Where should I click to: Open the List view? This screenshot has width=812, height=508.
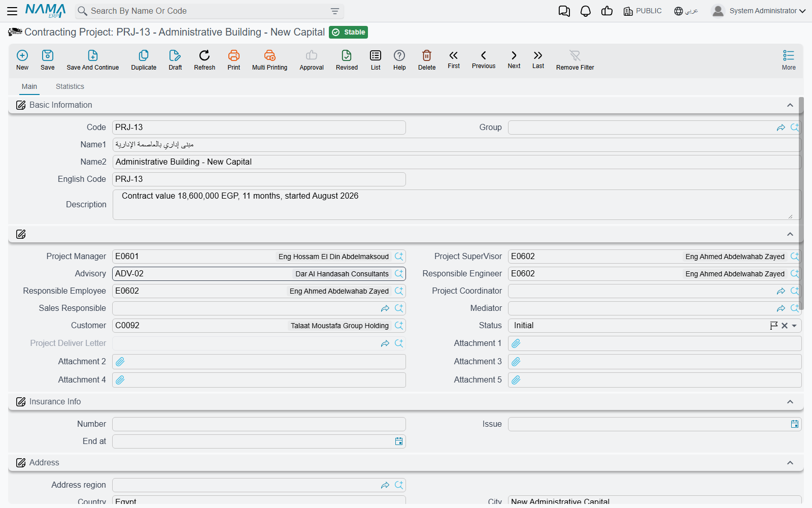click(x=376, y=60)
